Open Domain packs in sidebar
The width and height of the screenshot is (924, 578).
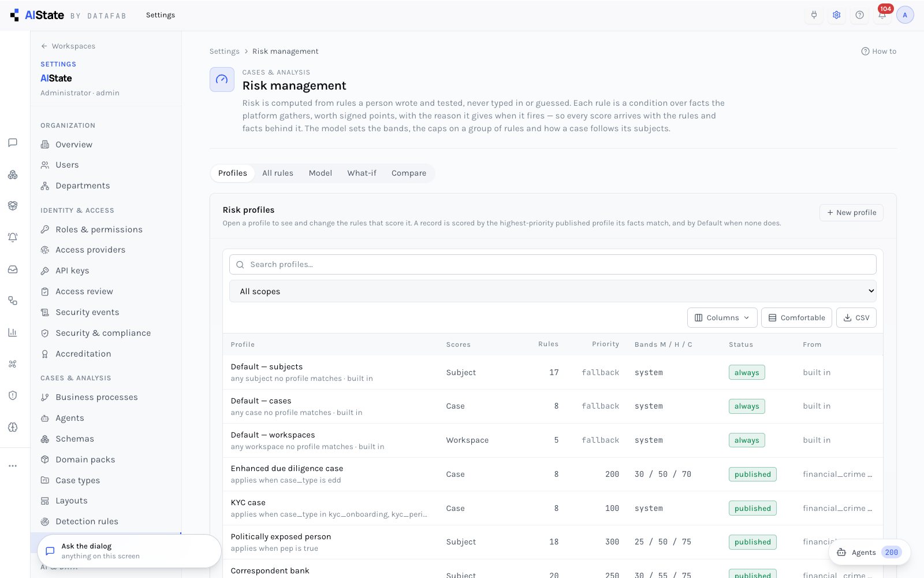click(x=106, y=460)
